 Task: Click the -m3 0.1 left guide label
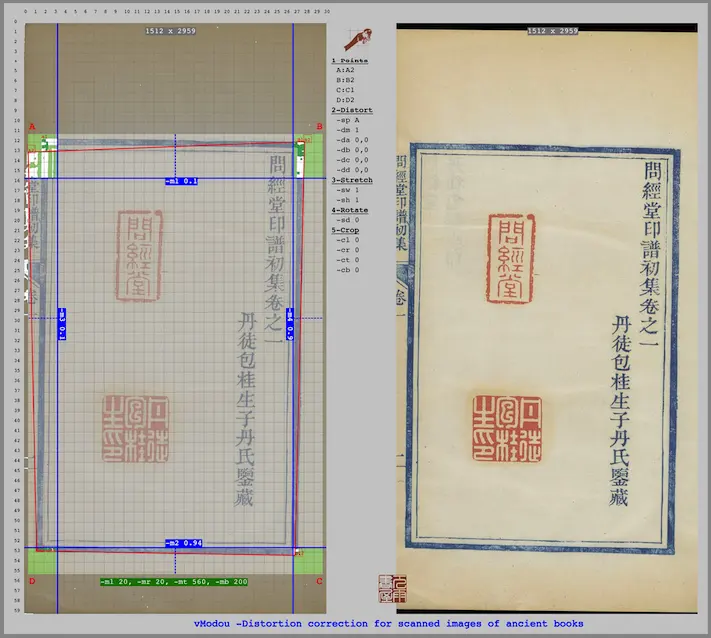pyautogui.click(x=62, y=324)
